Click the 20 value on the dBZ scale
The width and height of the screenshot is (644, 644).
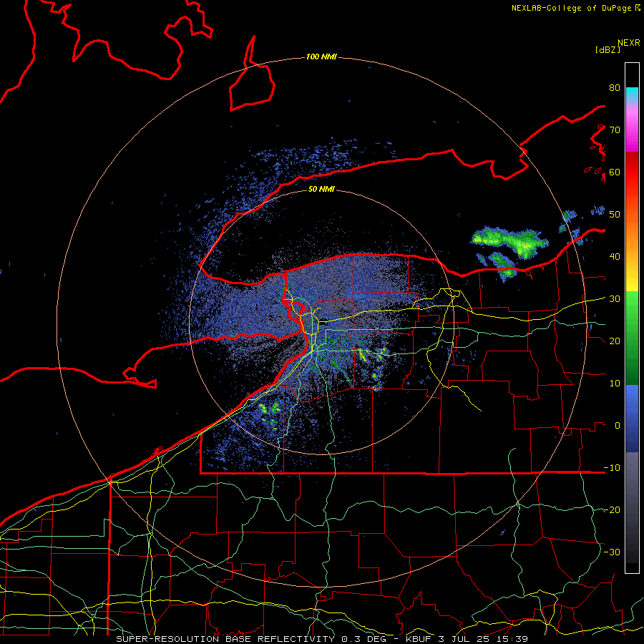[x=615, y=341]
